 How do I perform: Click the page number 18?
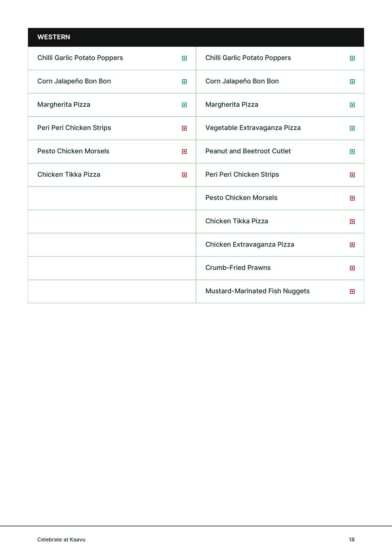(x=352, y=540)
